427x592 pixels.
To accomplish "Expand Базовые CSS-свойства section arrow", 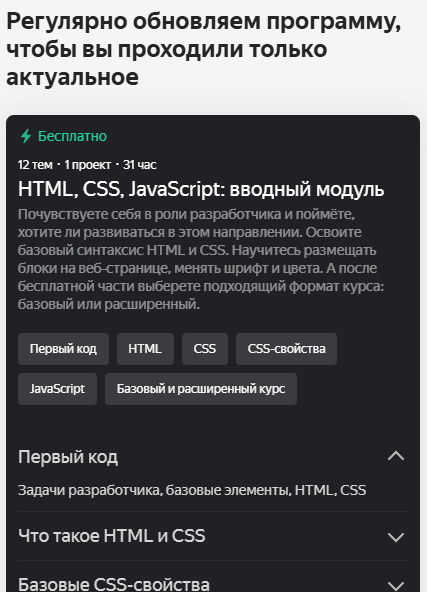I will click(x=396, y=586).
